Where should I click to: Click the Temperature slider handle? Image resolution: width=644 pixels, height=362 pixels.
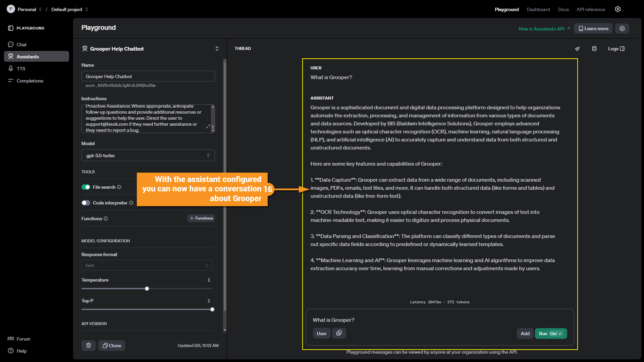point(147,289)
